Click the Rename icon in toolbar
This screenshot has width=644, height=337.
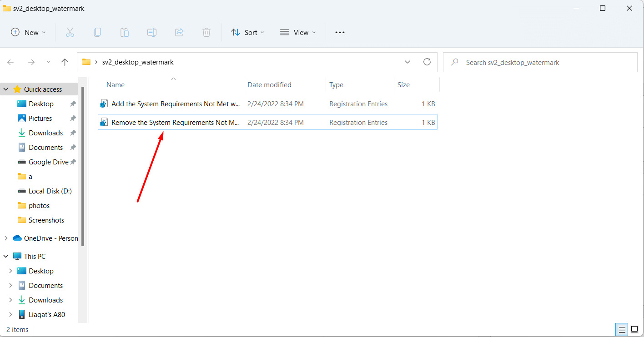151,32
